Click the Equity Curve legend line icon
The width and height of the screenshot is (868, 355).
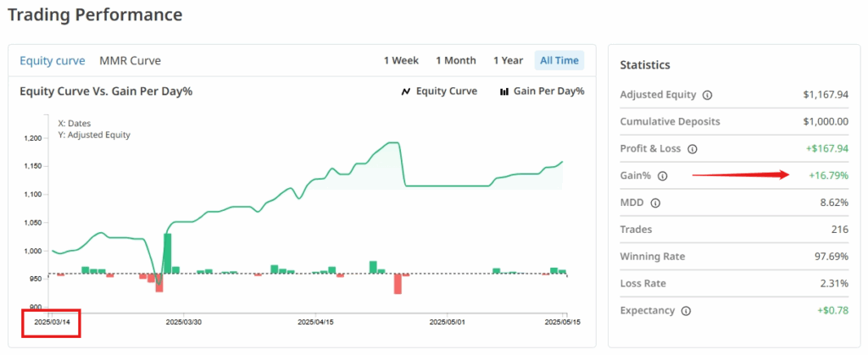(x=405, y=92)
